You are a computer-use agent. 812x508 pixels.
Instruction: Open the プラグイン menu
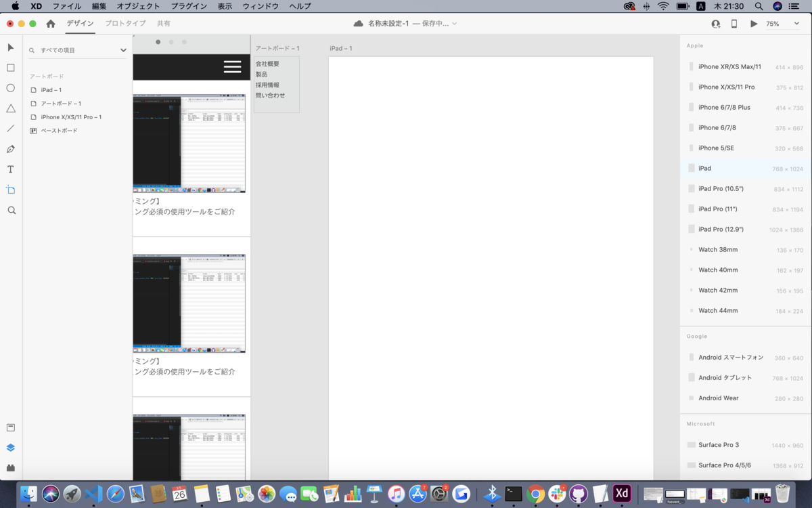pyautogui.click(x=187, y=6)
